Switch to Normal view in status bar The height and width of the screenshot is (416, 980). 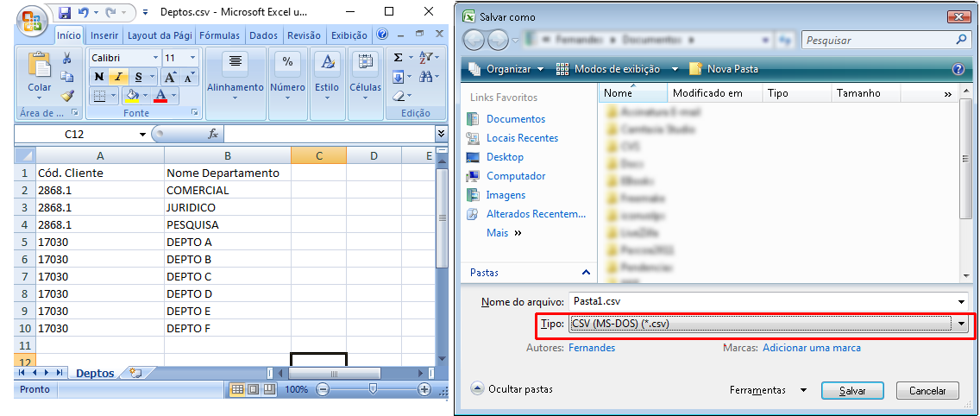(237, 390)
